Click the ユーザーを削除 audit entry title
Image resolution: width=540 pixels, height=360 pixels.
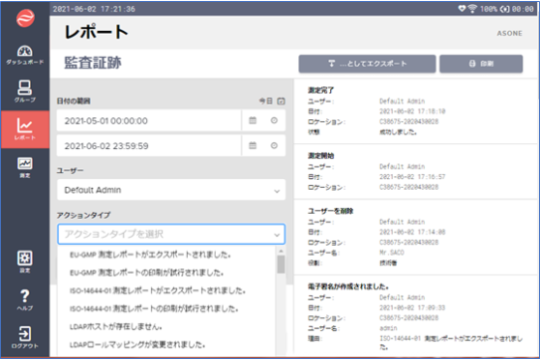[330, 211]
